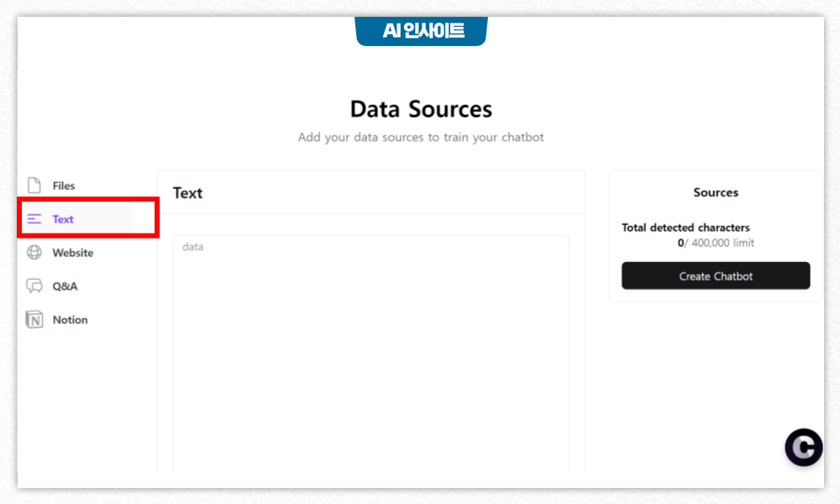Image resolution: width=840 pixels, height=504 pixels.
Task: Open the round chat widget icon
Action: (804, 447)
